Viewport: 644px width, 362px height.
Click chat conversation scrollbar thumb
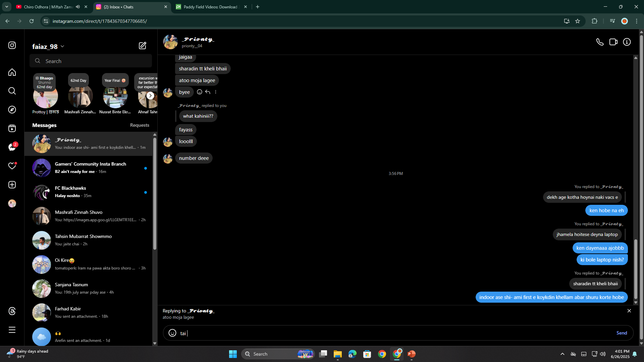pyautogui.click(x=635, y=269)
